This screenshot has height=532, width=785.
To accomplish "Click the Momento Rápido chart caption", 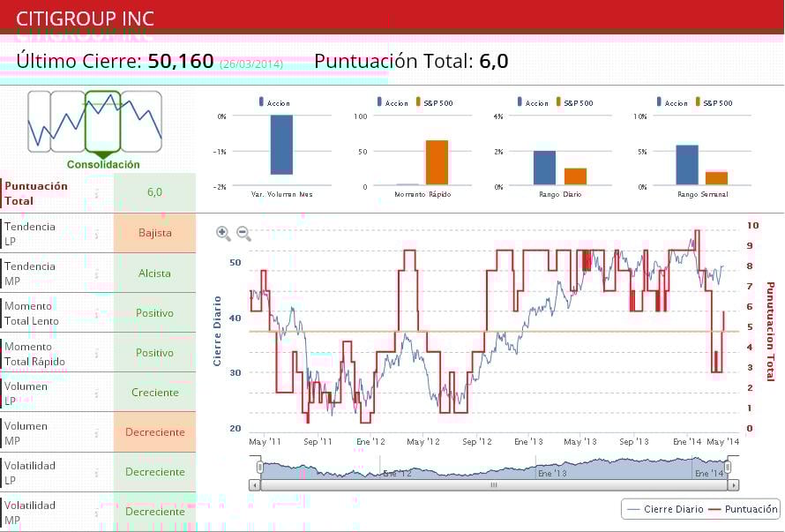I will tap(423, 194).
